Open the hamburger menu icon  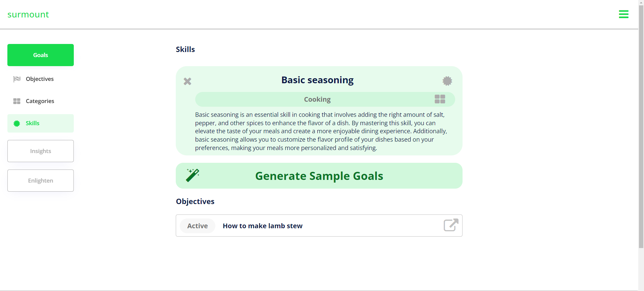pos(624,14)
